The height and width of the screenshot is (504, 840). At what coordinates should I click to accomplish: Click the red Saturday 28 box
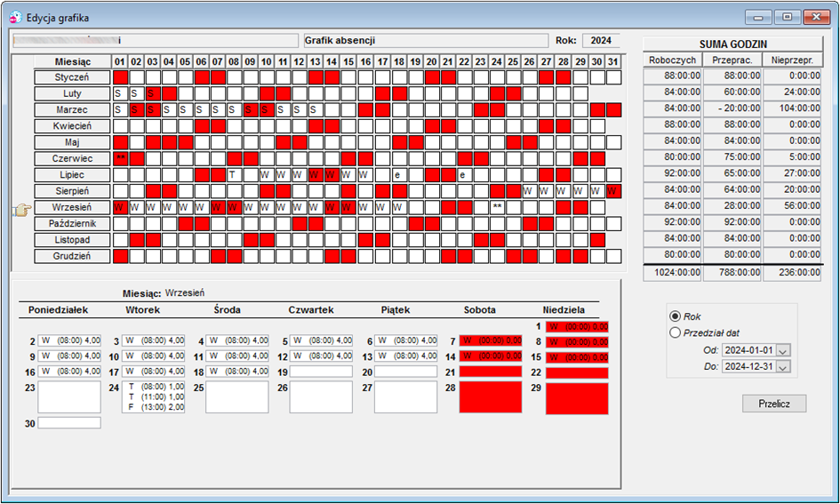point(490,396)
